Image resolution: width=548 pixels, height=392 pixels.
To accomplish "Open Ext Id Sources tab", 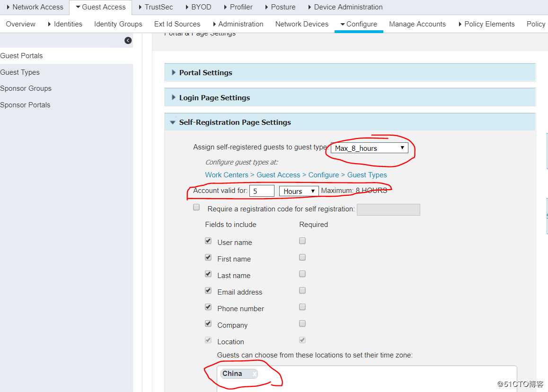I will pos(177,24).
